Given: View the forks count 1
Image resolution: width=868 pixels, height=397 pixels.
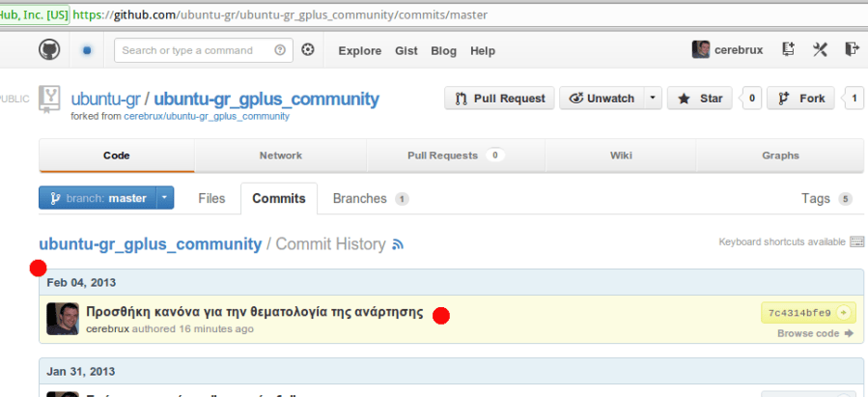Looking at the screenshot, I should click(x=854, y=99).
